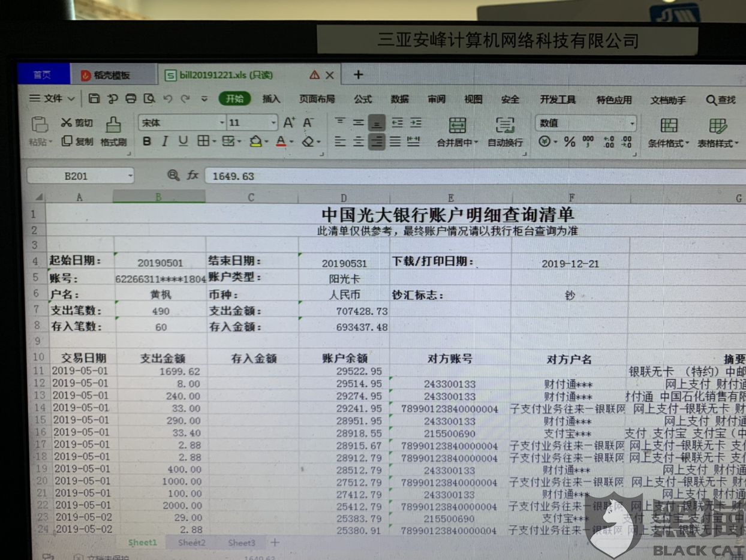Image resolution: width=746 pixels, height=560 pixels.
Task: Toggle Bold formatting
Action: [147, 141]
